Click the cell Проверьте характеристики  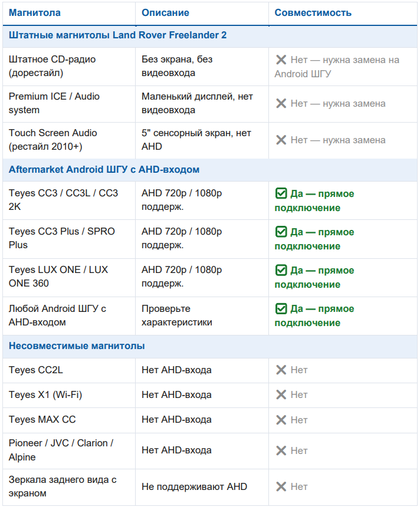202,315
